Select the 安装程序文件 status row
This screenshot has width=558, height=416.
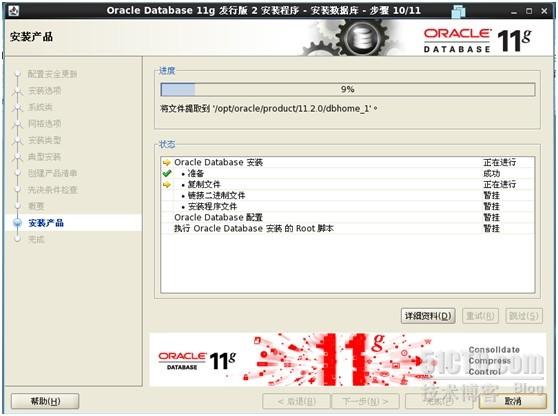click(348, 206)
